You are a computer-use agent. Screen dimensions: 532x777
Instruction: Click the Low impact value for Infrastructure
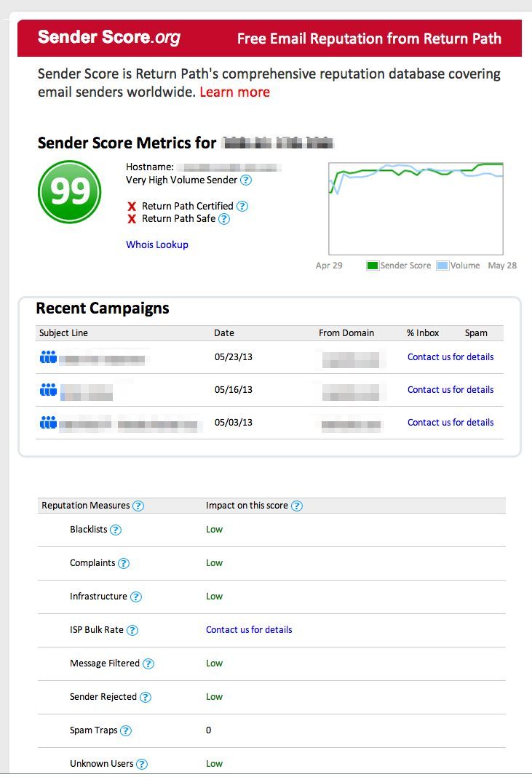214,596
